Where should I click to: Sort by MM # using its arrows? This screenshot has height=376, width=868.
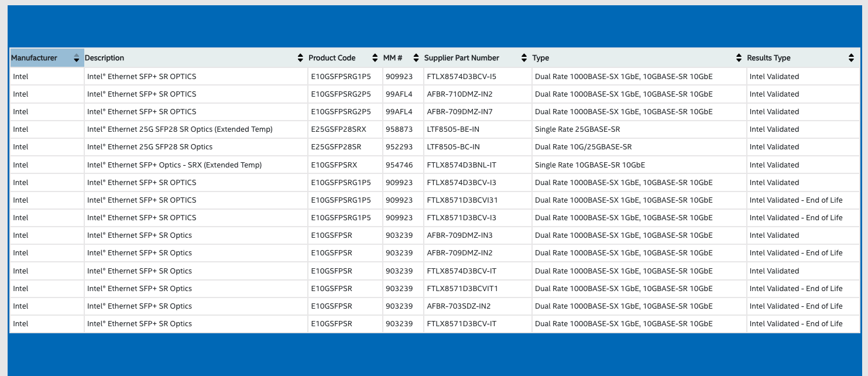coord(416,58)
